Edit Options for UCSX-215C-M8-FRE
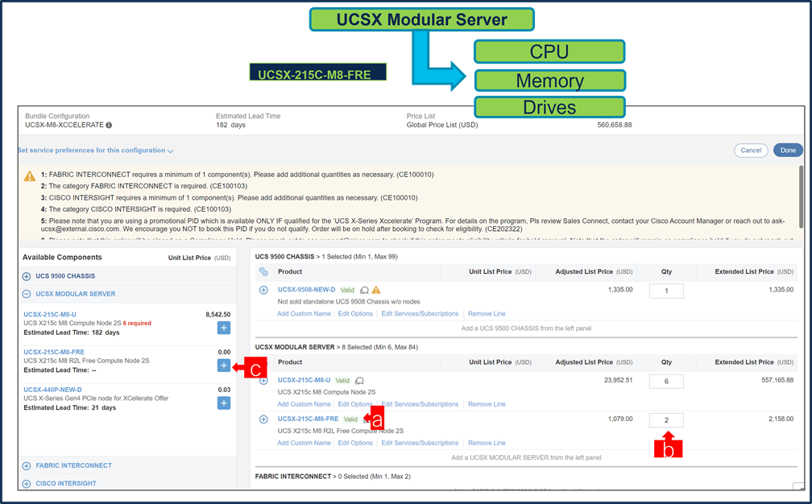Image resolution: width=812 pixels, height=504 pixels. [355, 443]
